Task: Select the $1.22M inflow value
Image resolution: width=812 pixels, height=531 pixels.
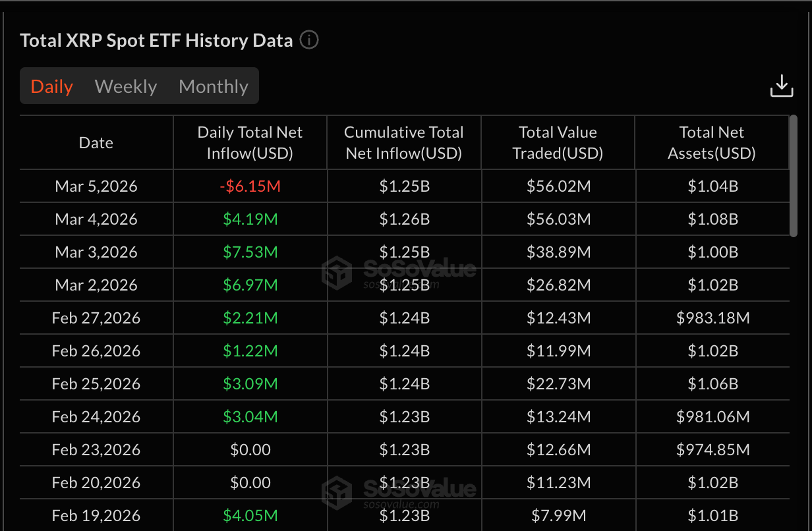Action: coord(250,351)
